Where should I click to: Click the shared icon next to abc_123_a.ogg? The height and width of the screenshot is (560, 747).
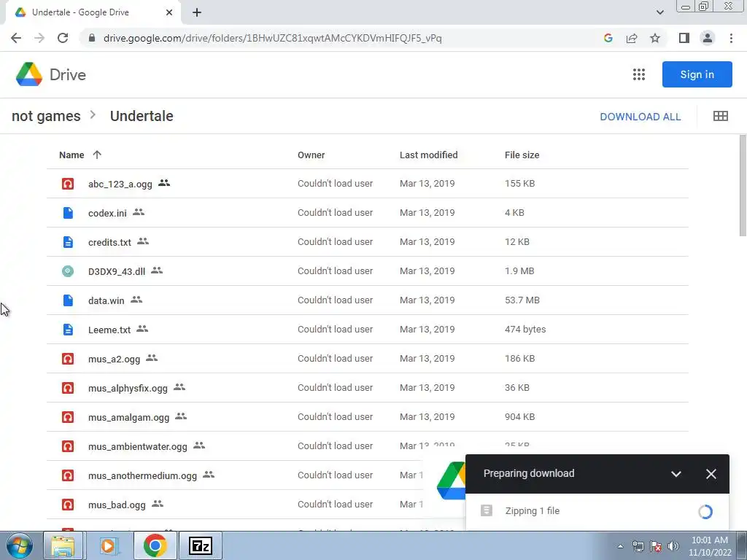(164, 183)
